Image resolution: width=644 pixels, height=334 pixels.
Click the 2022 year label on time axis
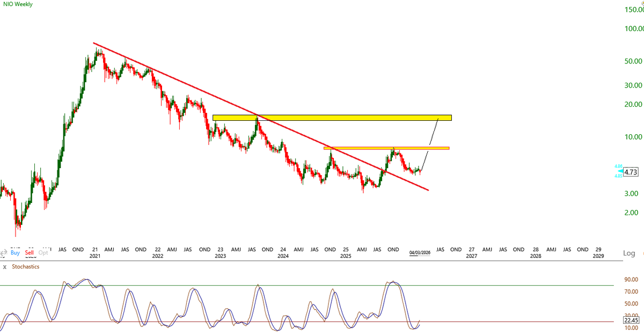point(157,257)
